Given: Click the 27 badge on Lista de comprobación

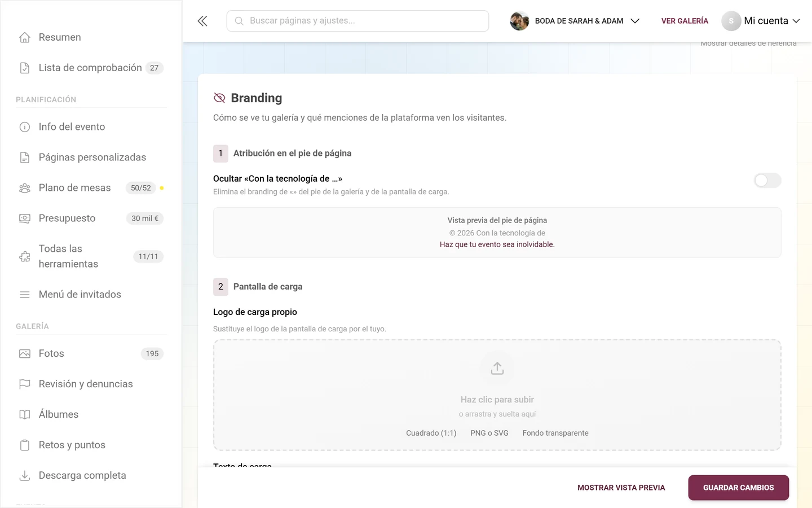Looking at the screenshot, I should point(154,68).
